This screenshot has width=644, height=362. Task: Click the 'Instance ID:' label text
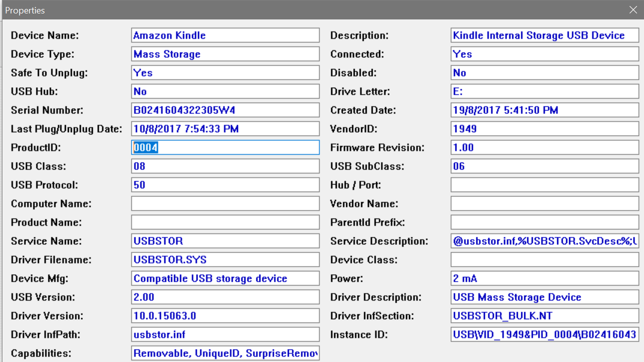(359, 335)
